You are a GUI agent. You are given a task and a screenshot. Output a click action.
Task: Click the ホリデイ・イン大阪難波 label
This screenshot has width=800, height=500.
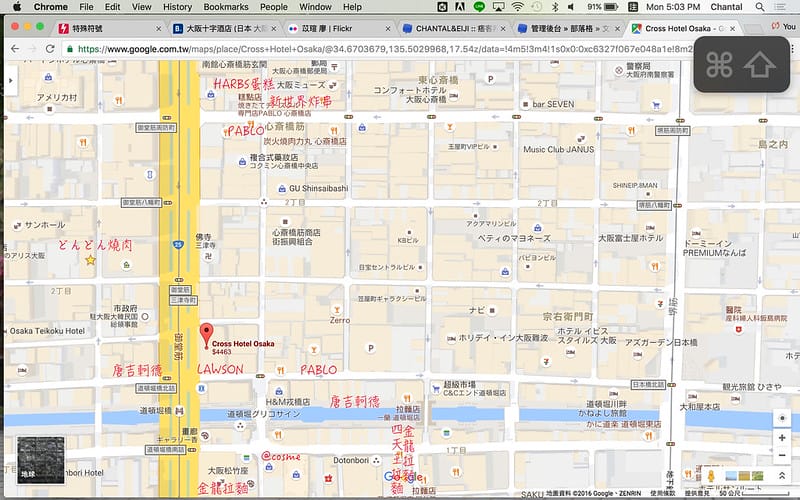click(x=503, y=338)
